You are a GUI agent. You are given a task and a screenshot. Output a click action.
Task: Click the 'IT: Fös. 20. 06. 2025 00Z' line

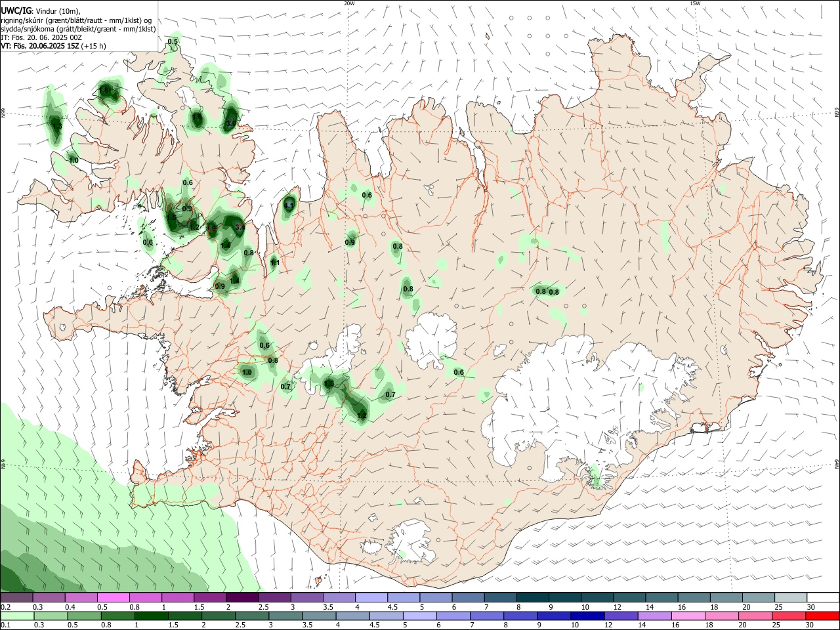(41, 37)
